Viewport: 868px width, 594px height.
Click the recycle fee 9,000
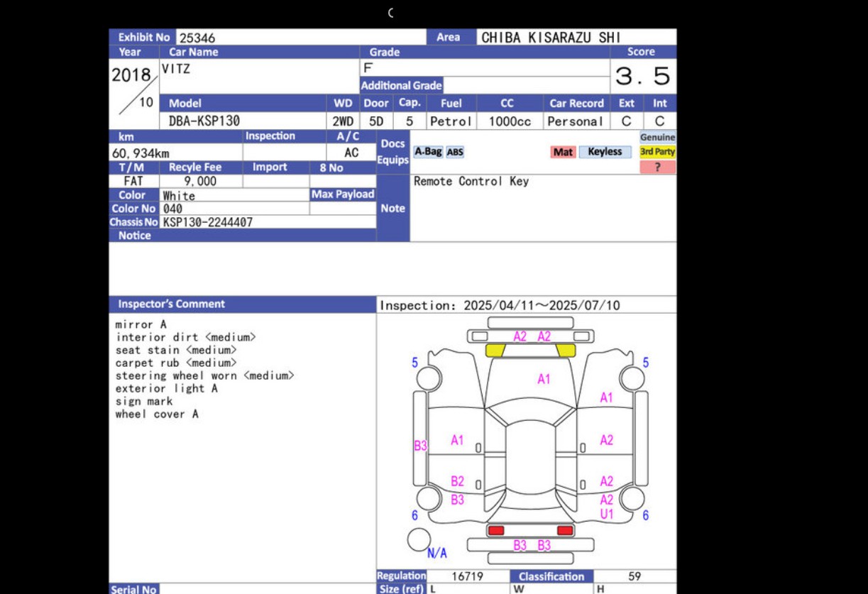[x=201, y=181]
